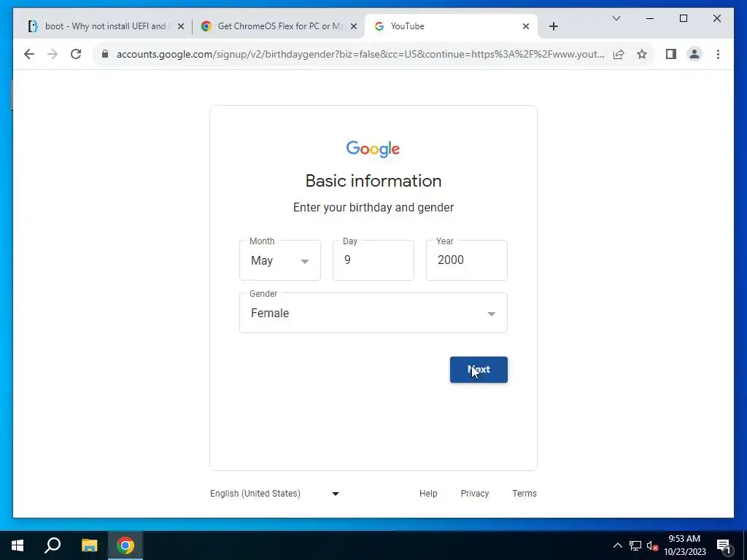747x560 pixels.
Task: Close the Chrome window
Action: pos(717,18)
